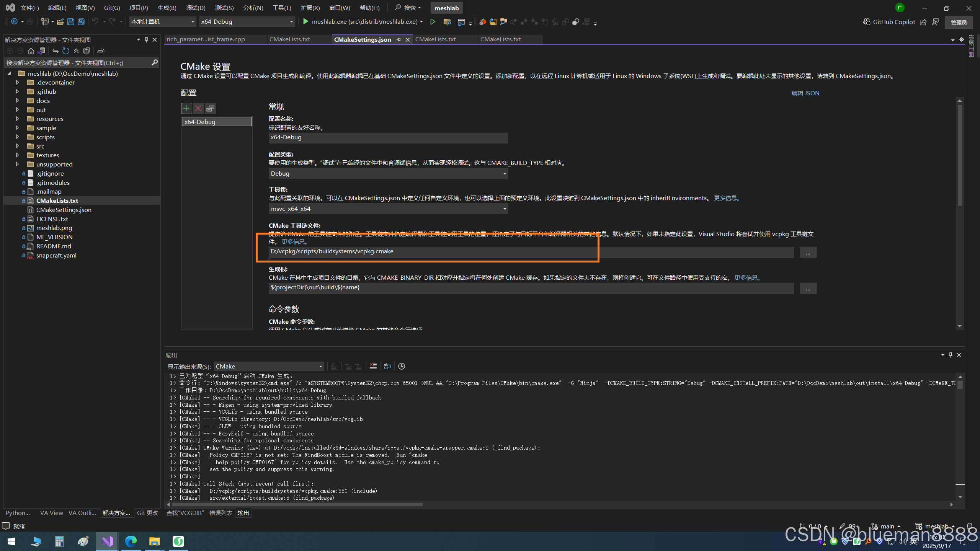Screen dimensions: 980x551
Task: Click the clock timestamp icon in Output toolbar
Action: point(402,366)
